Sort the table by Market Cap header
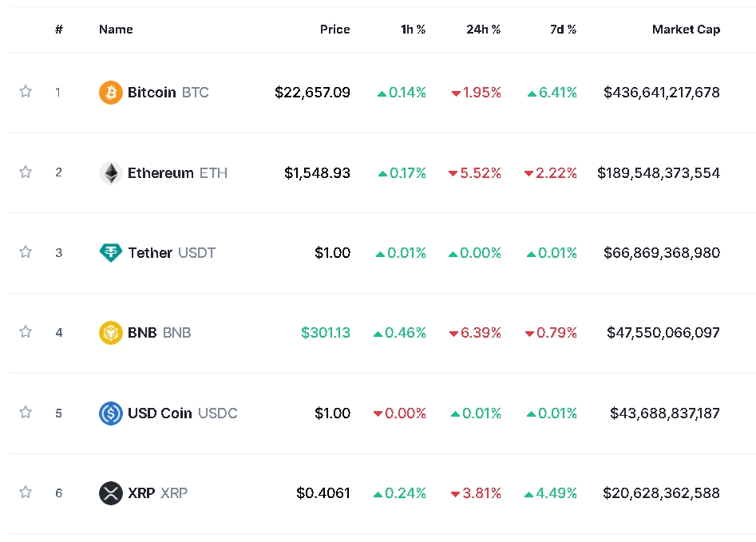Image resolution: width=756 pixels, height=542 pixels. [x=686, y=30]
